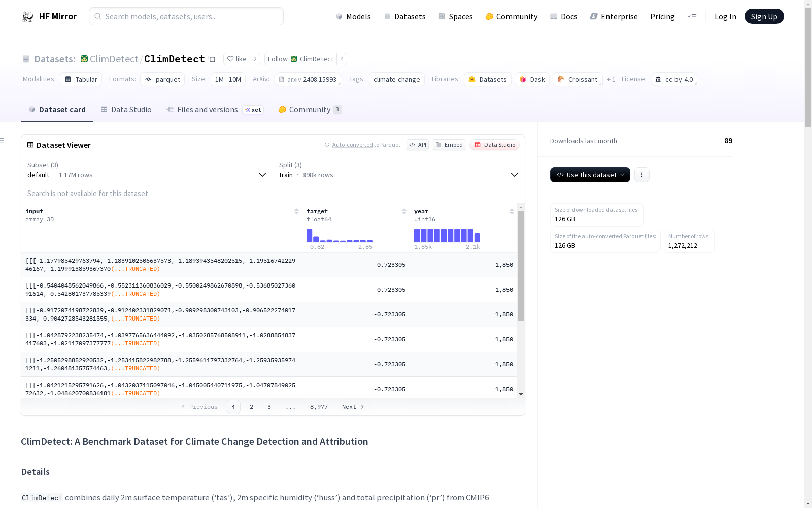The height and width of the screenshot is (508, 812).
Task: Click the cc-by-4.0 license tag
Action: click(674, 79)
